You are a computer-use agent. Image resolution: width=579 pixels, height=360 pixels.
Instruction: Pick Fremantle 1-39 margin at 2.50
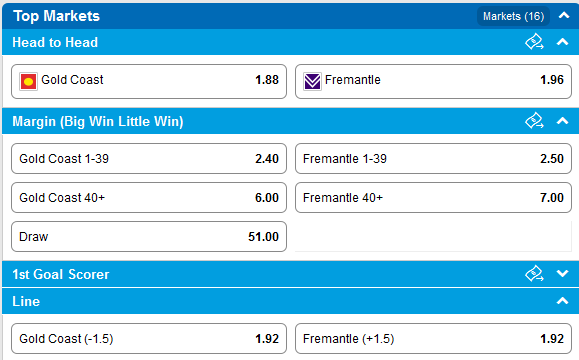433,158
